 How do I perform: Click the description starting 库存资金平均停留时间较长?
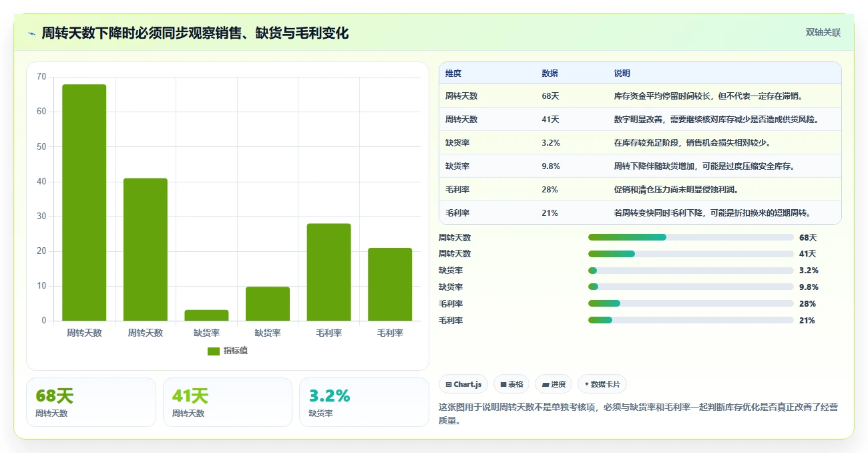708,96
